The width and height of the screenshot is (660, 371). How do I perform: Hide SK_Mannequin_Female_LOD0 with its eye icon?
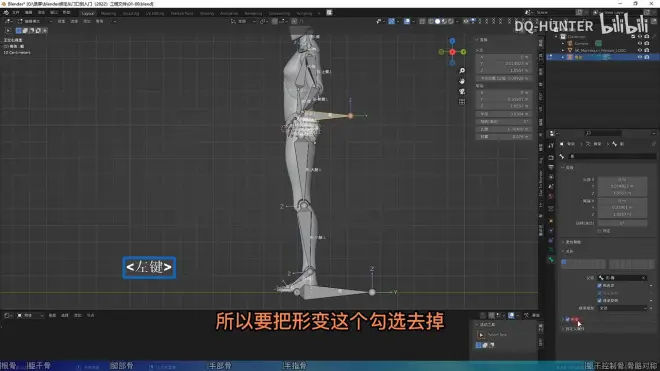[x=640, y=50]
